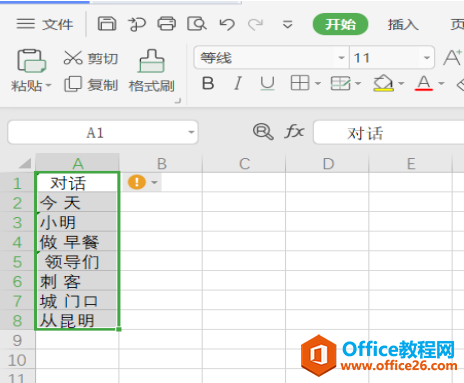Toggle Italic formatting
The image size is (464, 383).
[x=238, y=83]
